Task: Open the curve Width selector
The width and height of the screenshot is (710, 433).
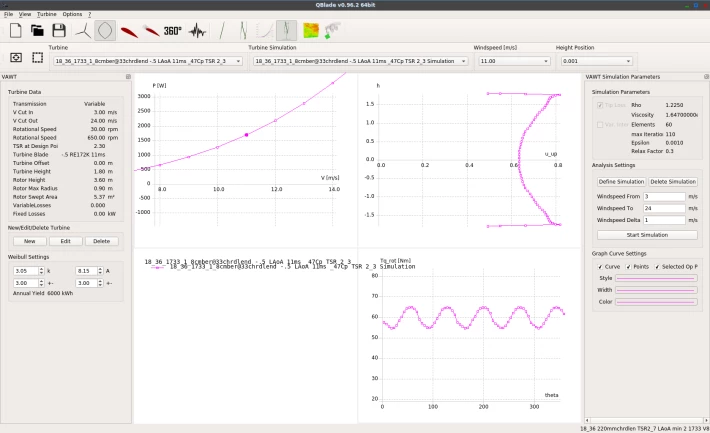Action: coord(656,290)
